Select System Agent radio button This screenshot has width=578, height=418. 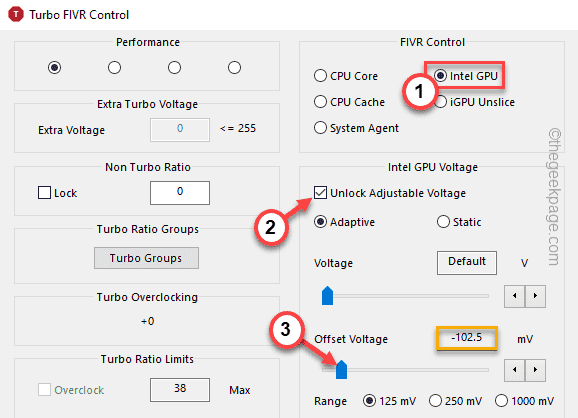[320, 128]
